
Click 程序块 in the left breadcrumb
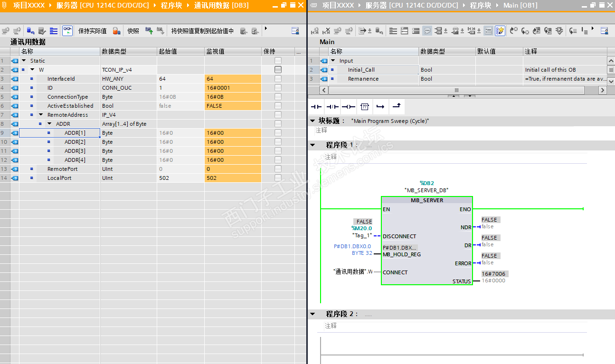click(171, 5)
